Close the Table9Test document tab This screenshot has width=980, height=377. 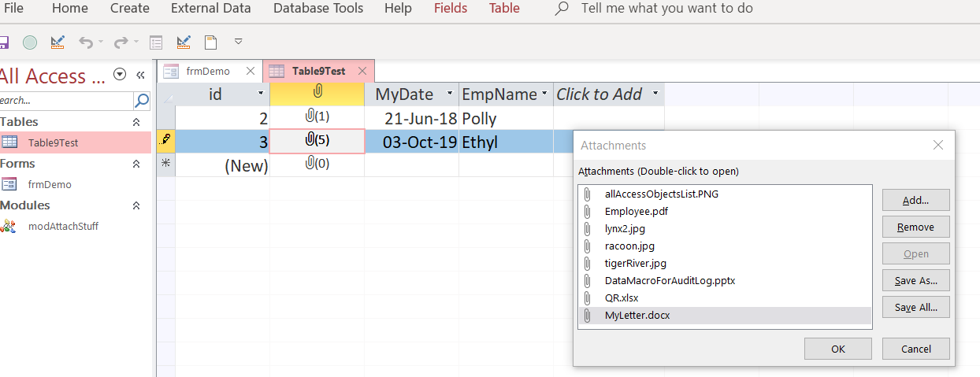point(362,71)
